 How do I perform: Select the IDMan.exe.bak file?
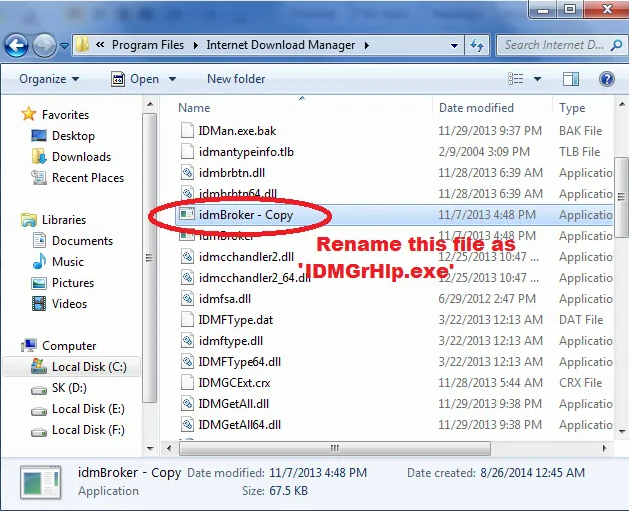(x=237, y=131)
